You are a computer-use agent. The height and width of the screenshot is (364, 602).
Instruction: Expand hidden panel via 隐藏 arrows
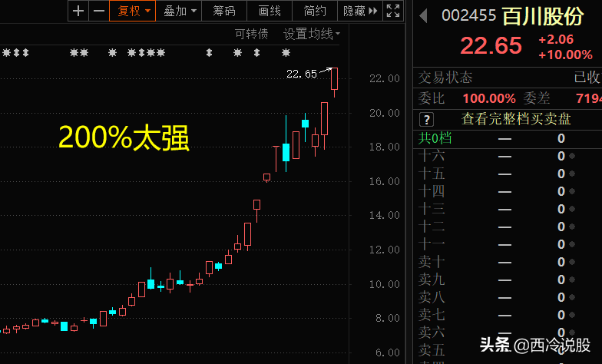360,11
